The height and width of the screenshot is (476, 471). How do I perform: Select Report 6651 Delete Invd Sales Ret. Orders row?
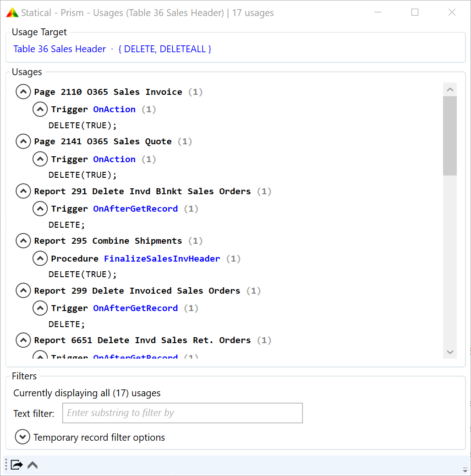(153, 340)
